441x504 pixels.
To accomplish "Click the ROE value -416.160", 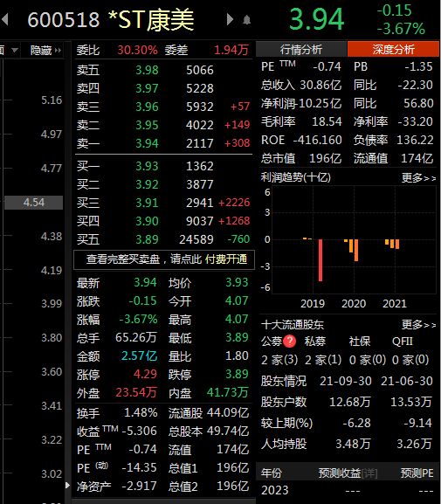I will click(x=317, y=140).
